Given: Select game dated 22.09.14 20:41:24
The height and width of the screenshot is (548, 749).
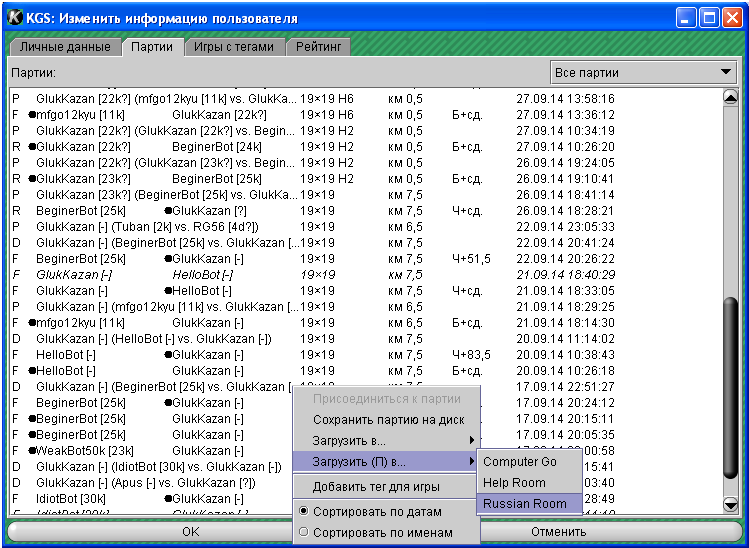Looking at the screenshot, I should [x=365, y=243].
